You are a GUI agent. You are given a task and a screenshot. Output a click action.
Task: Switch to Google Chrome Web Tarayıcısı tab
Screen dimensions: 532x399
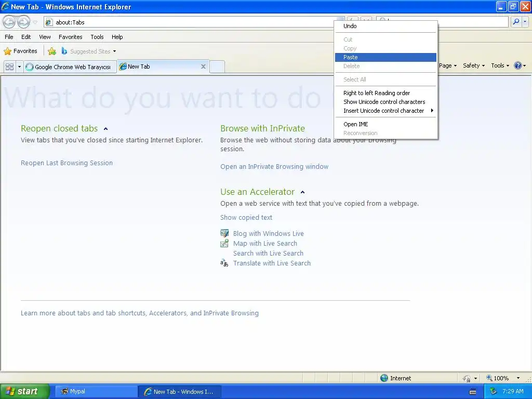point(70,66)
